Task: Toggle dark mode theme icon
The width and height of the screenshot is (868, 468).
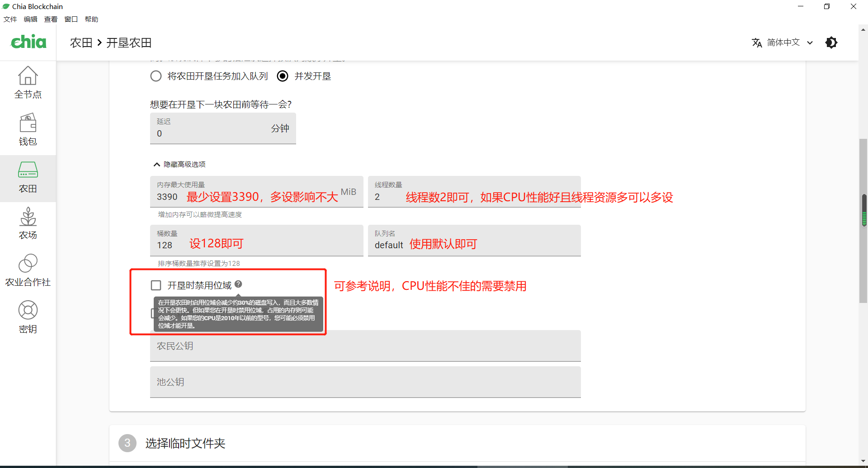Action: 831,43
